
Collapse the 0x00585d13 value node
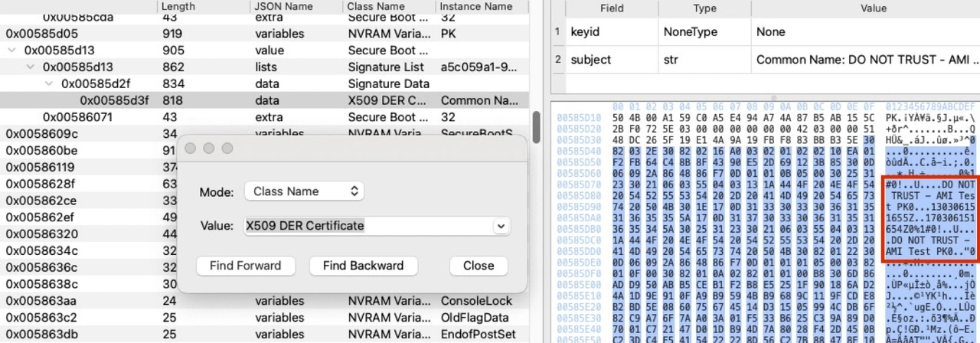(12, 51)
